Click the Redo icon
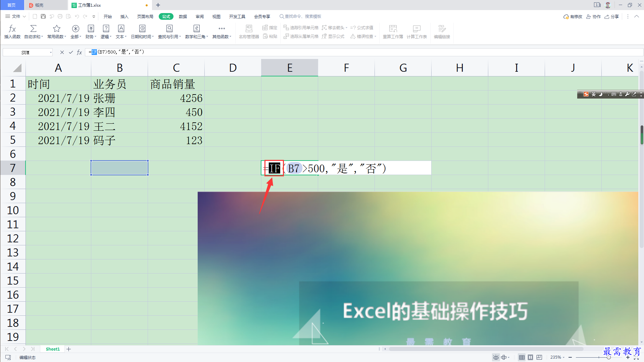 coord(85,16)
